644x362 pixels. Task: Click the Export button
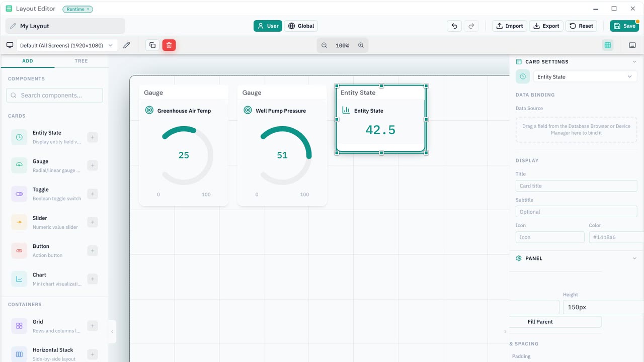coord(546,26)
